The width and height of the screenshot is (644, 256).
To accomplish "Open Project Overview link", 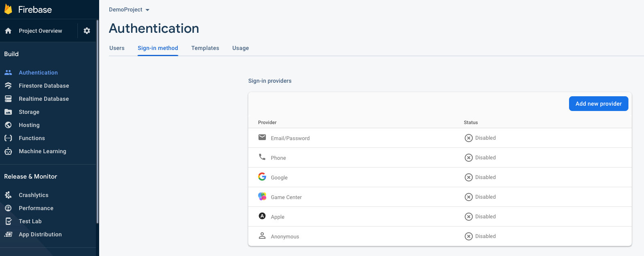I will pyautogui.click(x=40, y=31).
